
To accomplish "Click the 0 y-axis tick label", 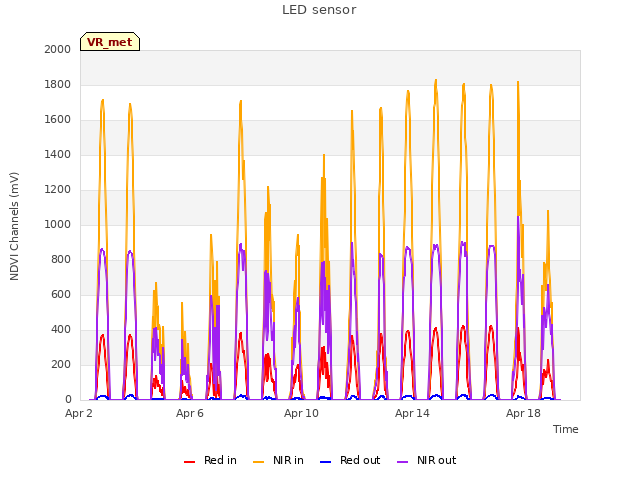I will pyautogui.click(x=68, y=400).
